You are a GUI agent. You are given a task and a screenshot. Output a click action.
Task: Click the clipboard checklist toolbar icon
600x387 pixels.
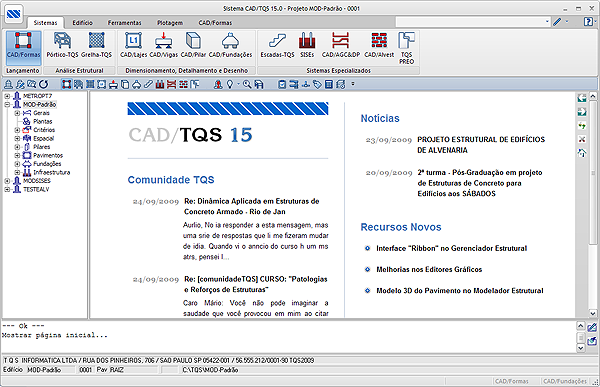pyautogui.click(x=282, y=84)
